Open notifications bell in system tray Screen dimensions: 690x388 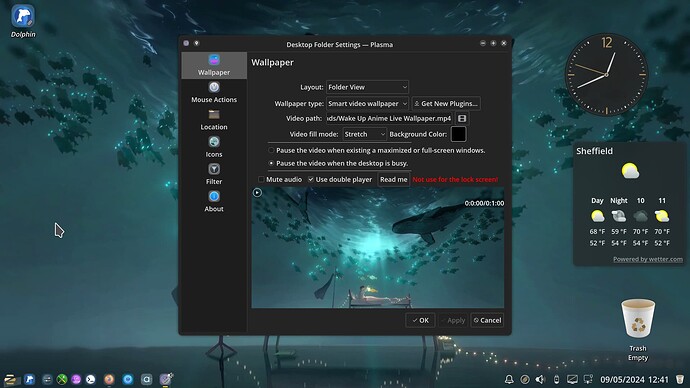click(509, 379)
